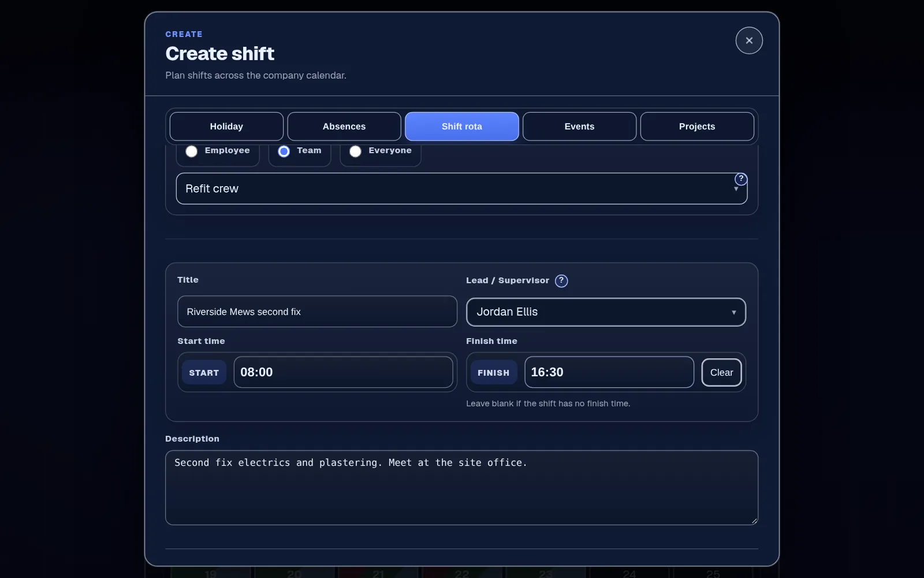Focus the Description text area
This screenshot has width=924, height=578.
click(461, 488)
